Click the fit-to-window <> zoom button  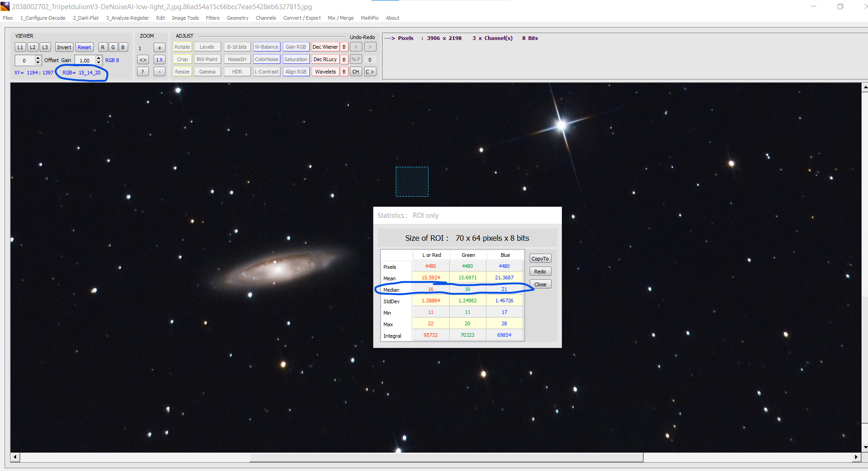click(143, 60)
